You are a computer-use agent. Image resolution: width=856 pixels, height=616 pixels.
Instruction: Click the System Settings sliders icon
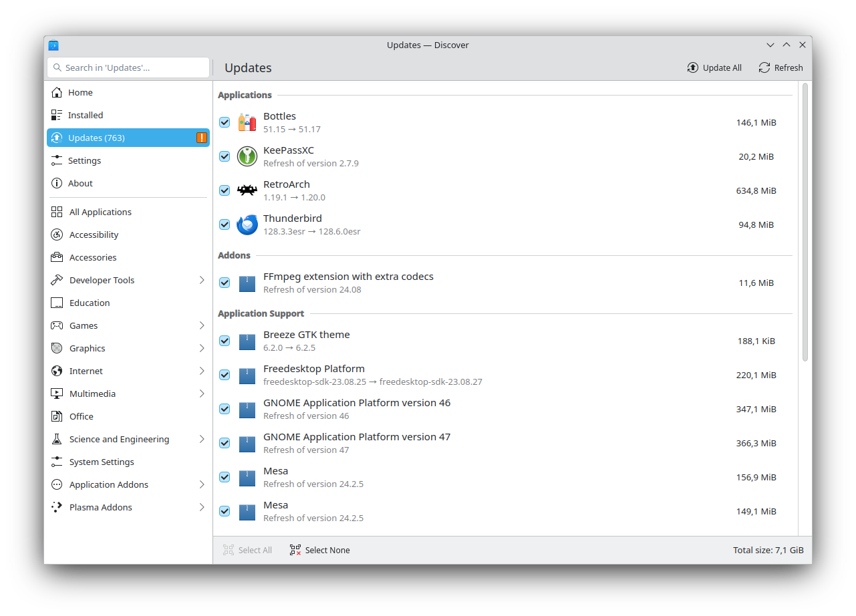(x=57, y=462)
